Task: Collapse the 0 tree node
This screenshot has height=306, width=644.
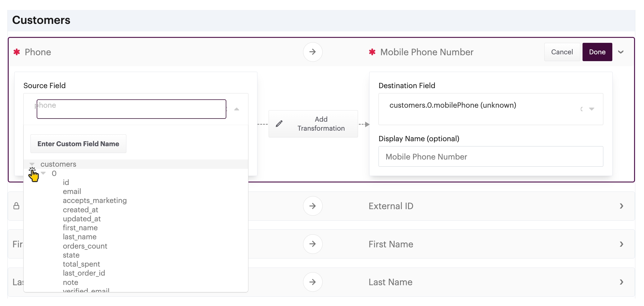Action: tap(43, 173)
